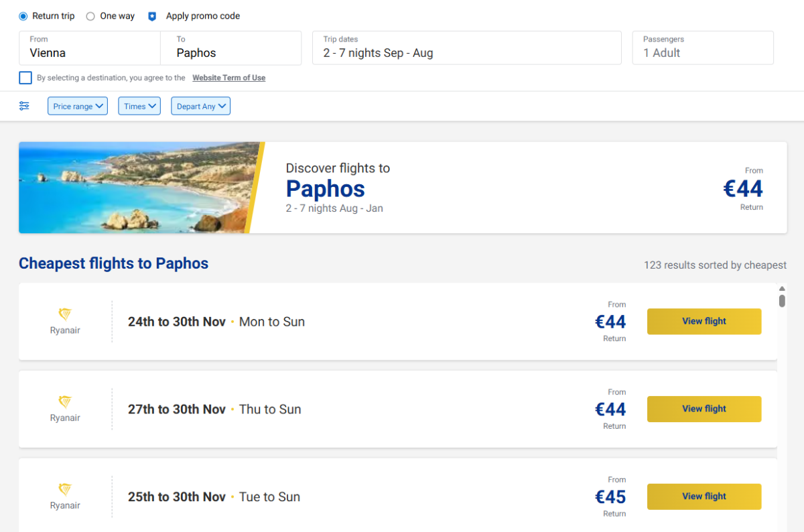The height and width of the screenshot is (532, 804).
Task: Open the Depart Any dropdown
Action: (x=200, y=106)
